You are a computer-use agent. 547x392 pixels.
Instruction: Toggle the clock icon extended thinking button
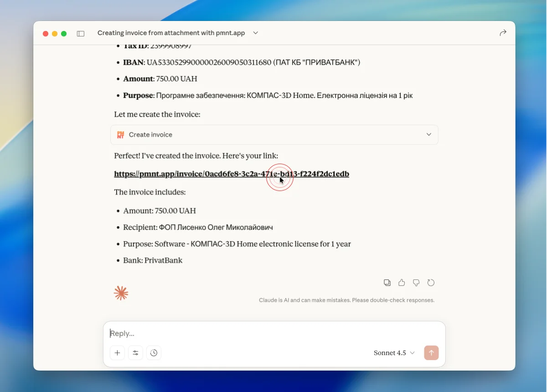(x=154, y=353)
